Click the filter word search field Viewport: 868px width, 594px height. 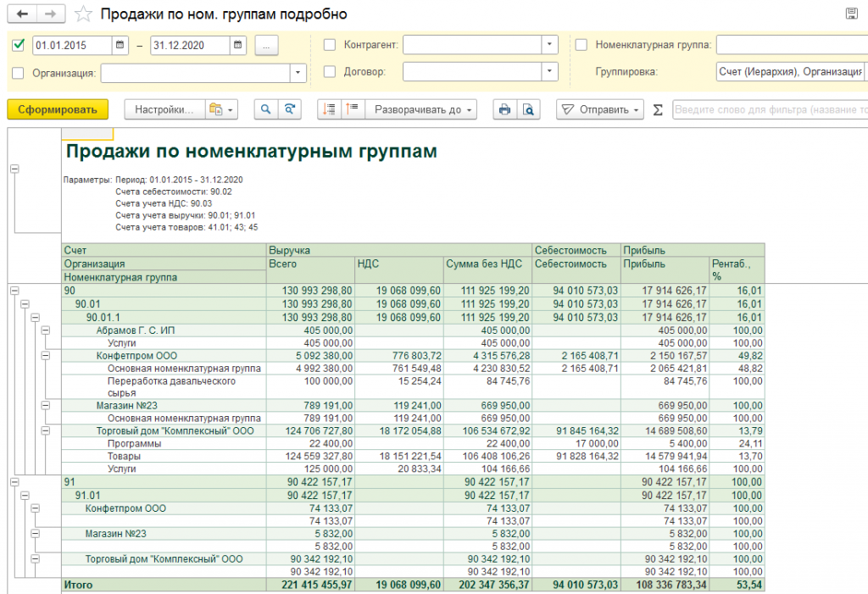point(770,109)
